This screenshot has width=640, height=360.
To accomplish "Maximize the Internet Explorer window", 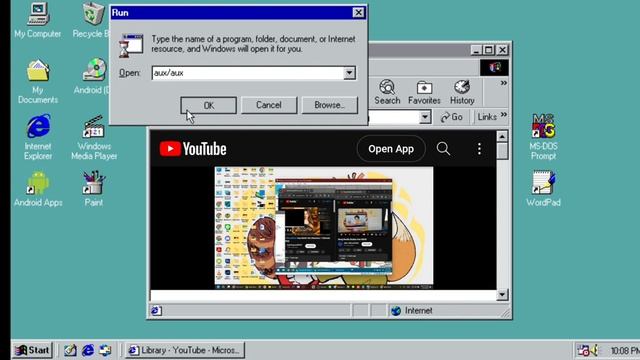I will click(x=489, y=50).
